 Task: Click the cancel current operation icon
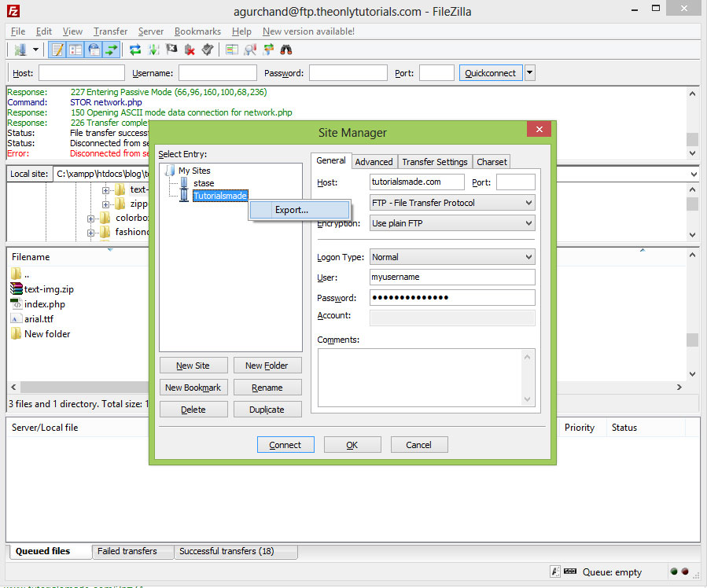171,49
